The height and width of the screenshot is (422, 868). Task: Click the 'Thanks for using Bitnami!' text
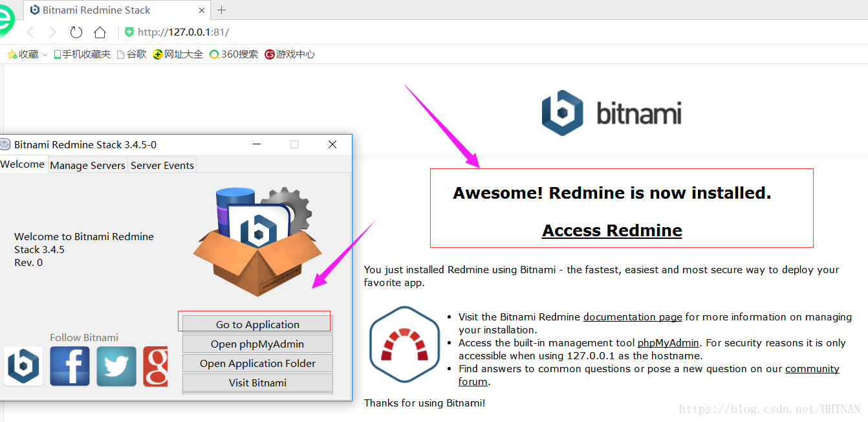(x=424, y=403)
